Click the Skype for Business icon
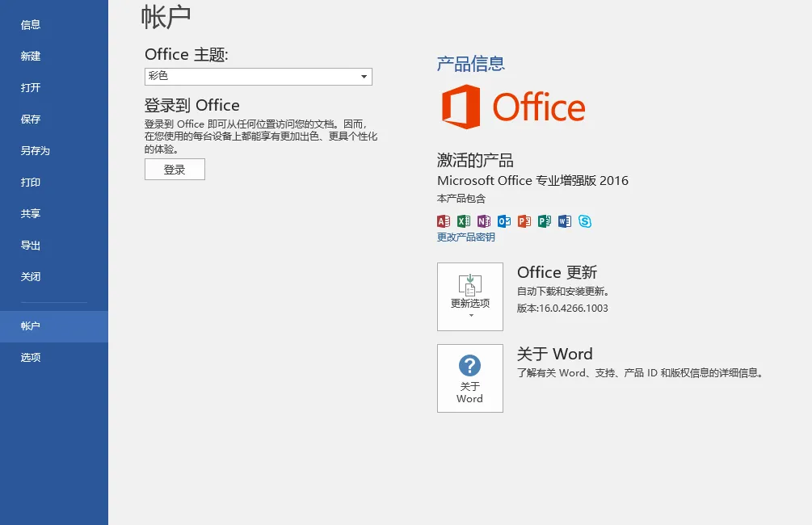812x525 pixels. (585, 221)
